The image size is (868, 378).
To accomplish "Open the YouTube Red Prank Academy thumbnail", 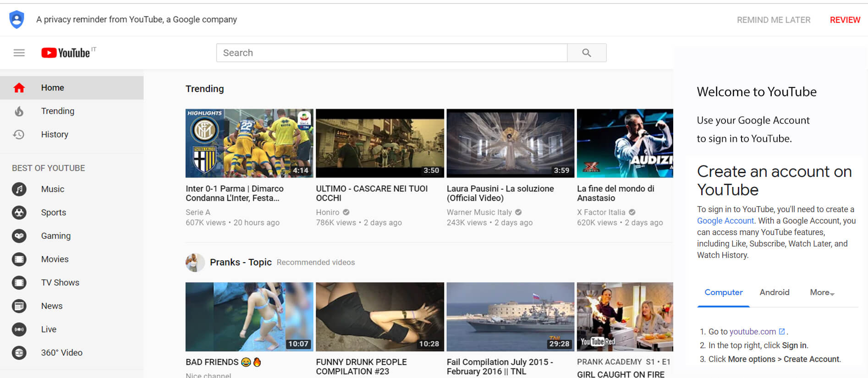I will click(625, 317).
